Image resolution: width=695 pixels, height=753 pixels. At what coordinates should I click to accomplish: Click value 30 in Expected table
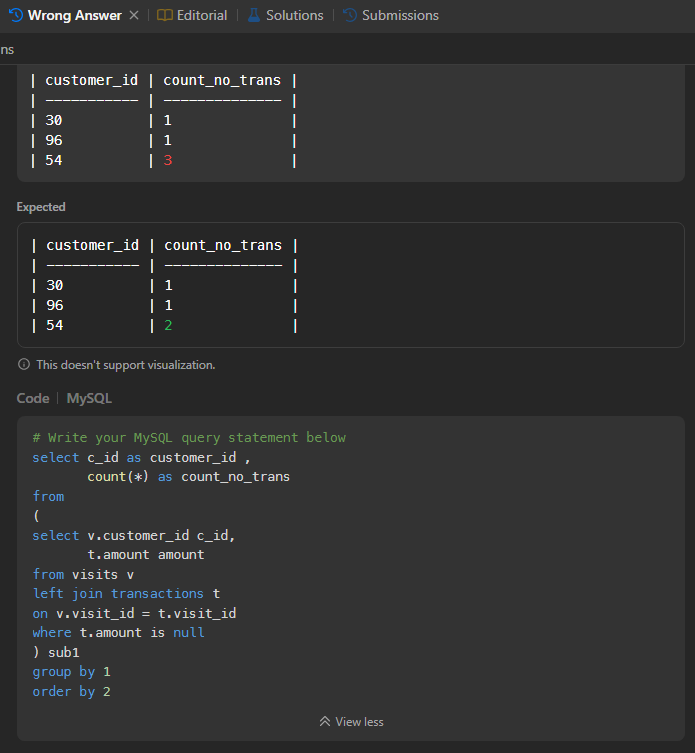click(x=55, y=285)
